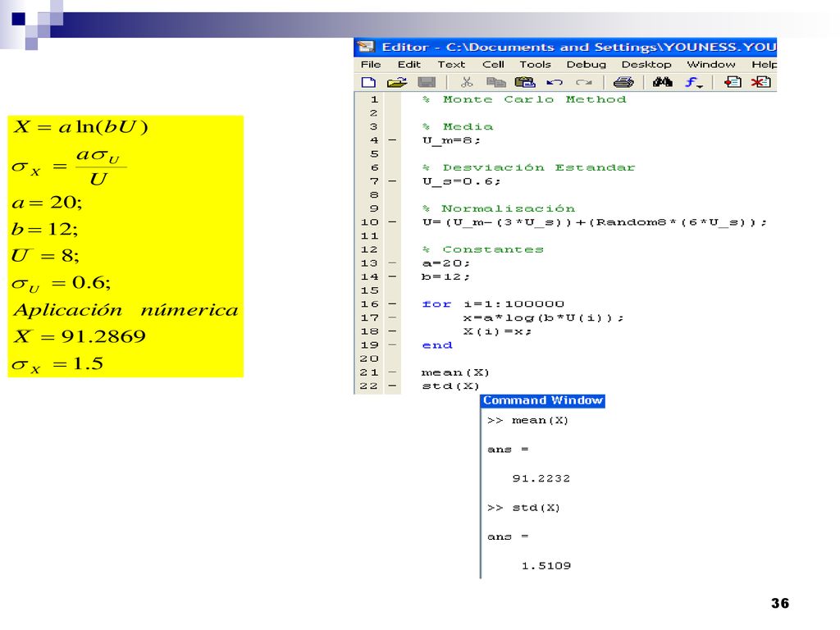Click the '% Normalización' comment
Viewport: 840px width, 630px height.
pos(498,208)
